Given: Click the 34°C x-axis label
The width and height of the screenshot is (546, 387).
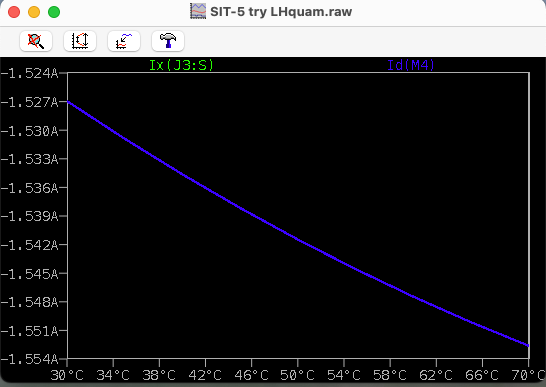Looking at the screenshot, I should tap(113, 375).
